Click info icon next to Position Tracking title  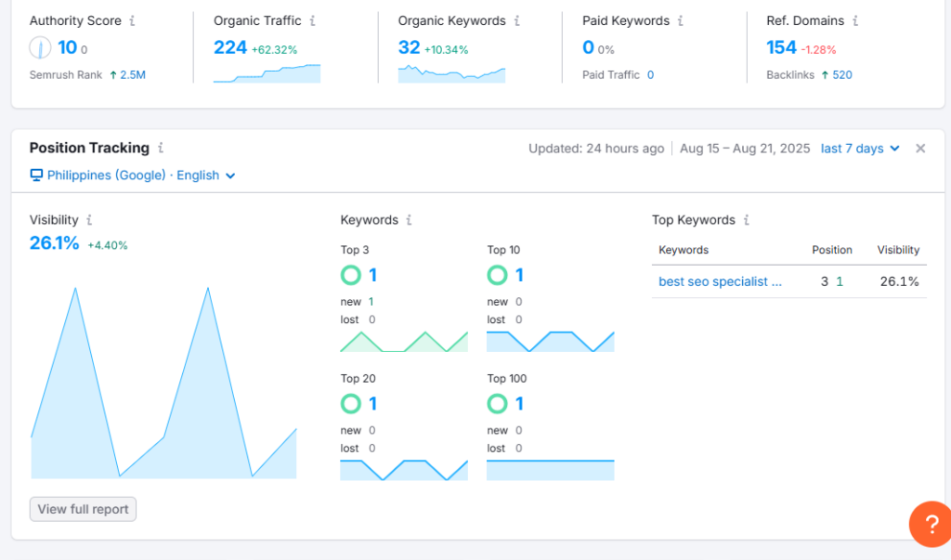coord(161,148)
